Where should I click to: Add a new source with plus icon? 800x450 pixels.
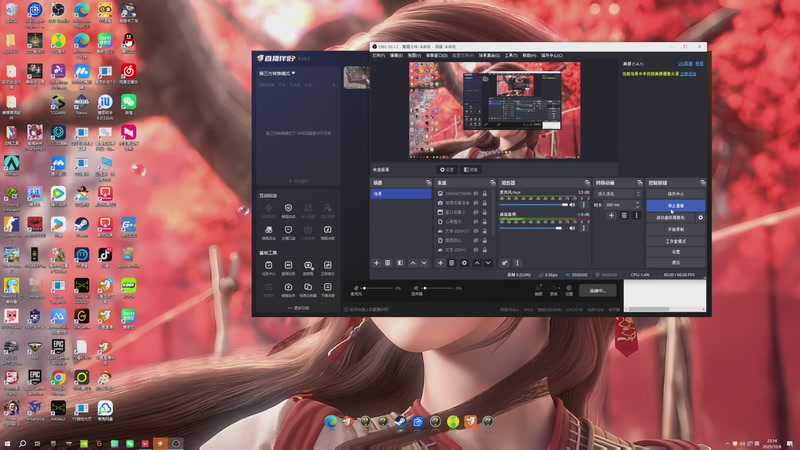(441, 263)
